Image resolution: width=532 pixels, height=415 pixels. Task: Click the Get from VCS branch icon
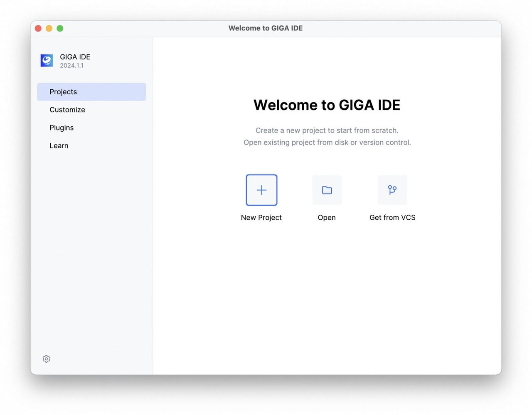tap(392, 190)
